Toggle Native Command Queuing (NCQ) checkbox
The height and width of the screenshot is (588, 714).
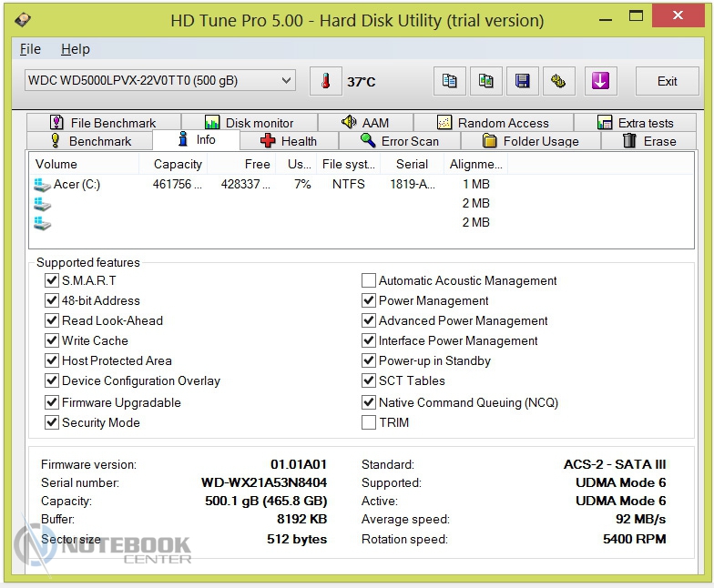coord(368,402)
